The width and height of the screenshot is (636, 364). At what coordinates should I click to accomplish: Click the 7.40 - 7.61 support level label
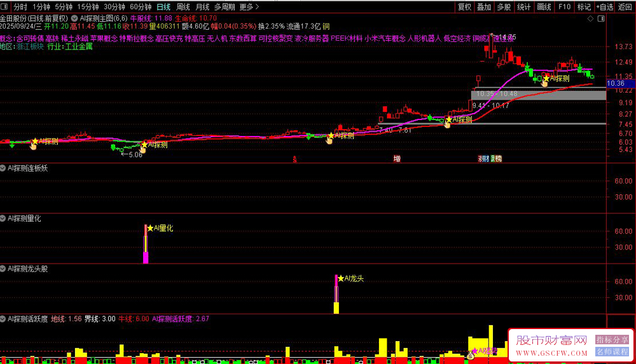click(x=396, y=130)
